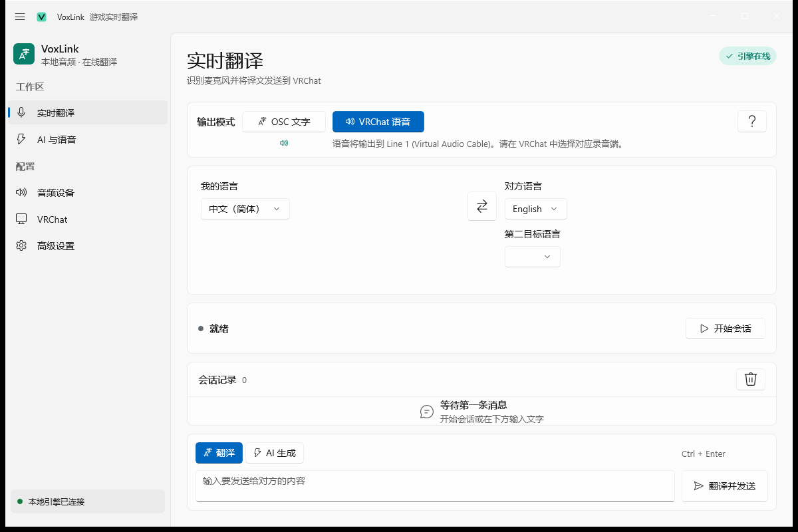Switch to 翻译 input tab
This screenshot has width=798, height=532.
219,453
